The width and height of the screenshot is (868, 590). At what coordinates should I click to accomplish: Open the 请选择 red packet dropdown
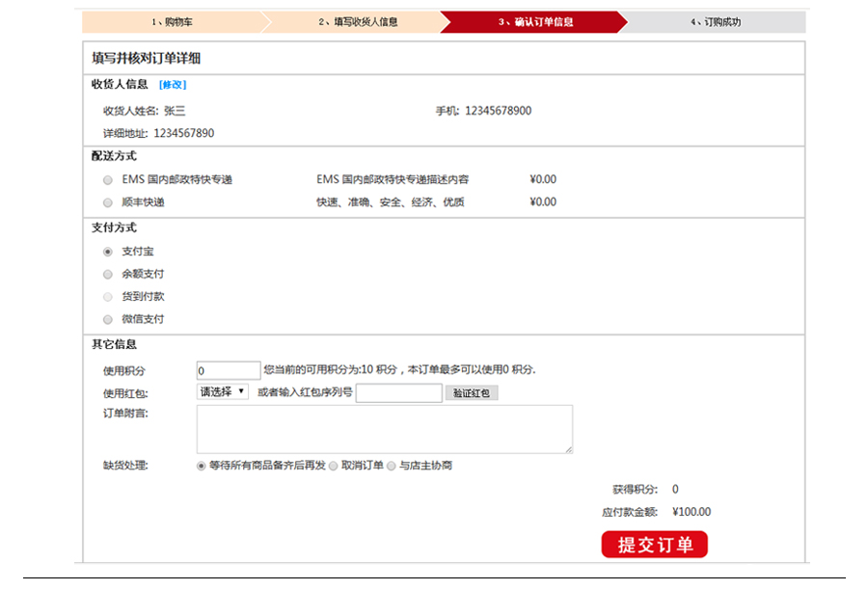(223, 392)
